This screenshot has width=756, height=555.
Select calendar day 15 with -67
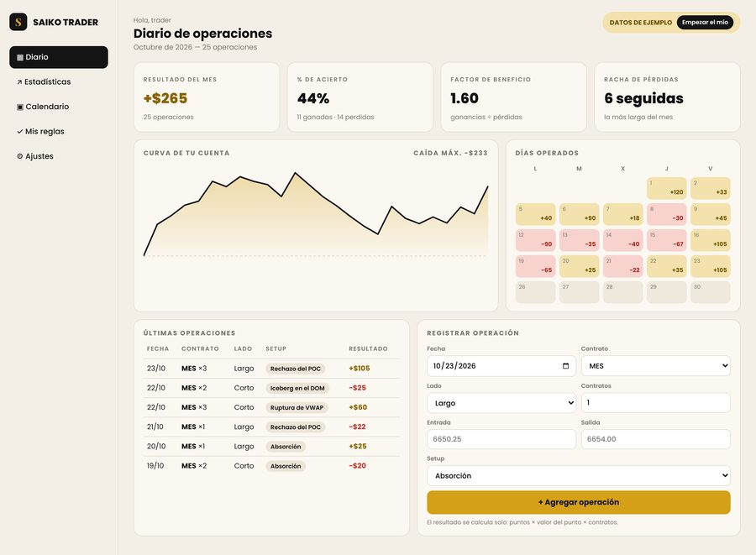coord(667,240)
